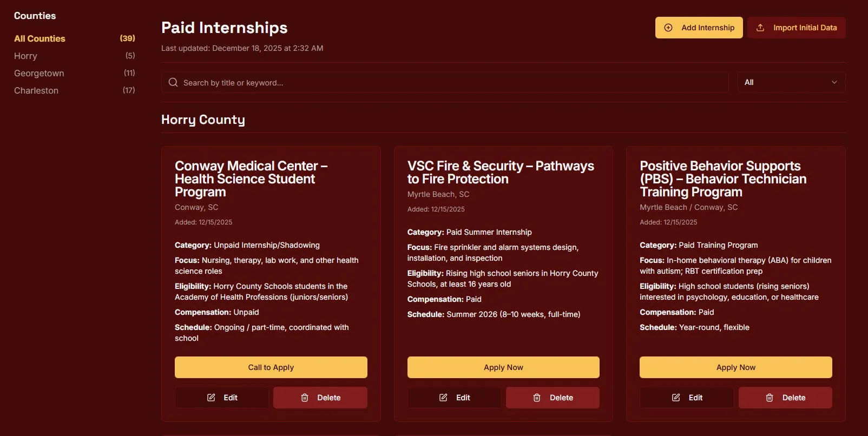Click the plus icon on Add Internship
The height and width of the screenshot is (436, 868).
pyautogui.click(x=668, y=28)
